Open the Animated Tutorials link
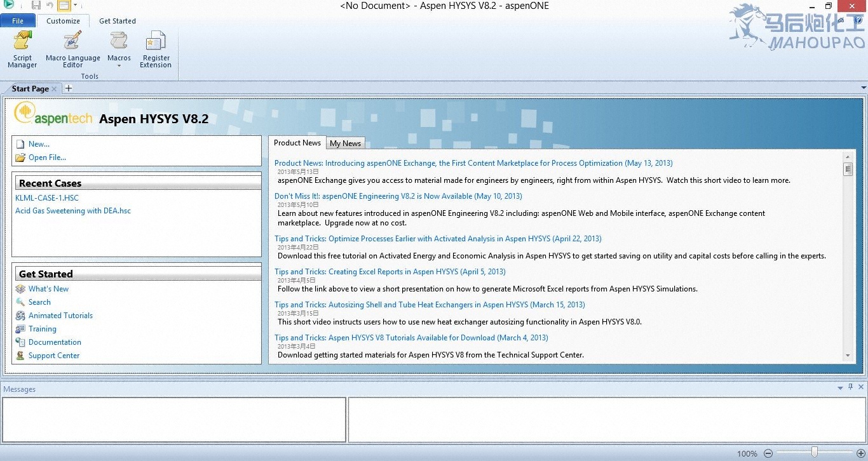This screenshot has height=461, width=868. click(60, 316)
